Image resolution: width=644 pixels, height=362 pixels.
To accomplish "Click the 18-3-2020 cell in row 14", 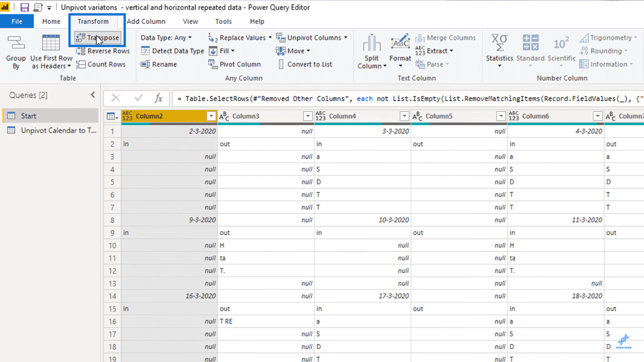I will click(556, 296).
